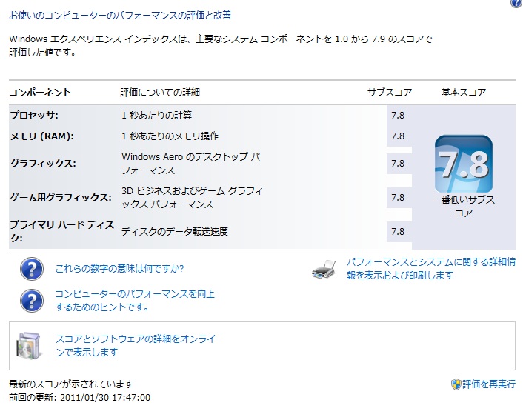
Task: Open the スコアとソフトウェアの詳細をオンラインで表示 link
Action: pyautogui.click(x=136, y=346)
